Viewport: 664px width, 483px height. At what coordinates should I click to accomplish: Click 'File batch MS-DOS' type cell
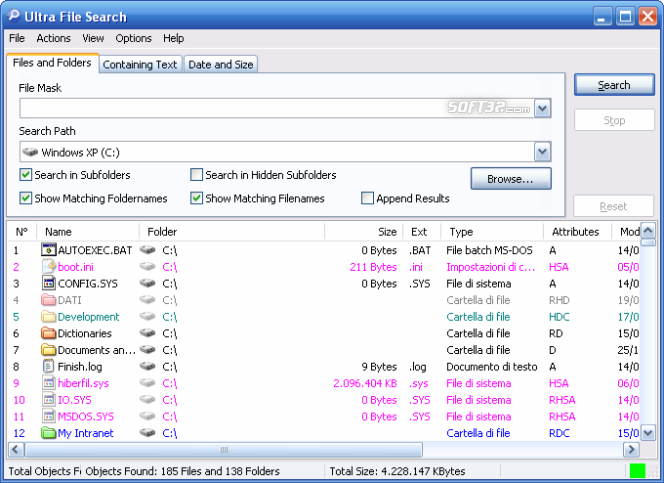click(x=489, y=250)
